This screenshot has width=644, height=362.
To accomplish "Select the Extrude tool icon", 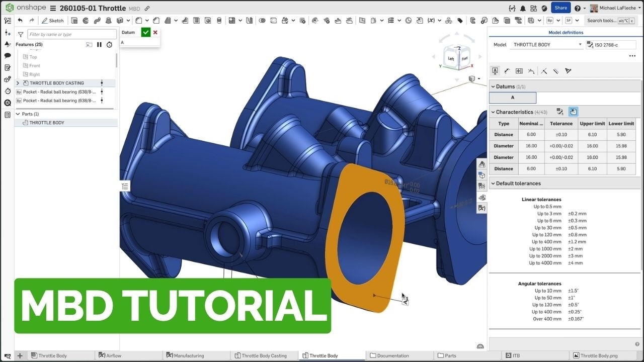I will tap(74, 21).
